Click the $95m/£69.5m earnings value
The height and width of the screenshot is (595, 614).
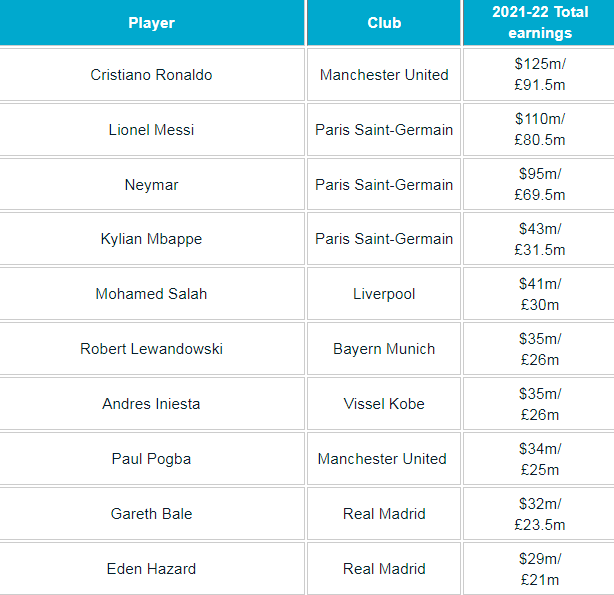[x=539, y=185]
